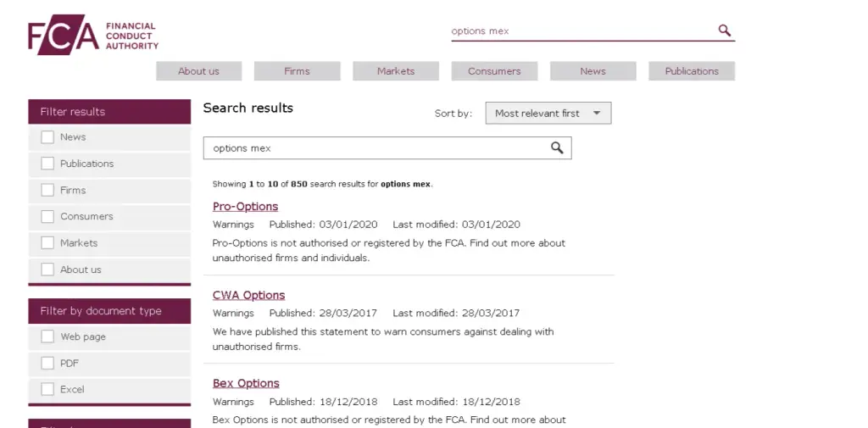Image resolution: width=868 pixels, height=428 pixels.
Task: Click Published: 18/12/2018 under Bex Options
Action: click(323, 402)
